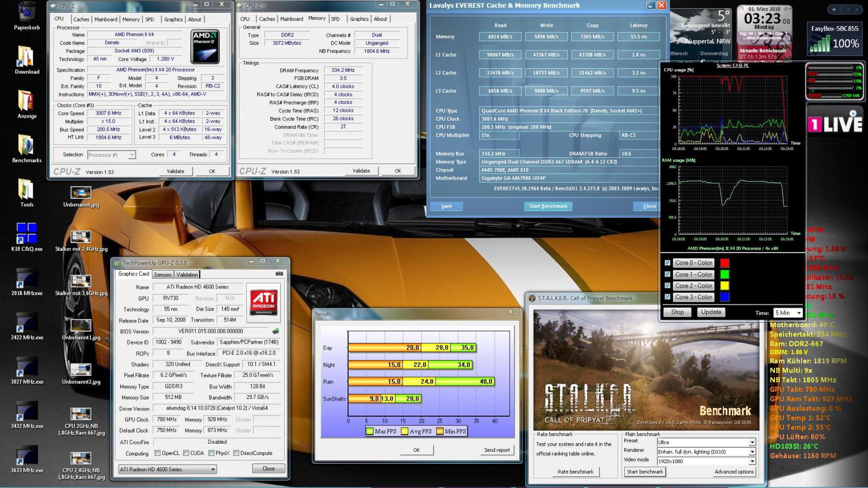The height and width of the screenshot is (488, 868).
Task: Click the red Core 0 color swatch
Action: click(x=725, y=263)
